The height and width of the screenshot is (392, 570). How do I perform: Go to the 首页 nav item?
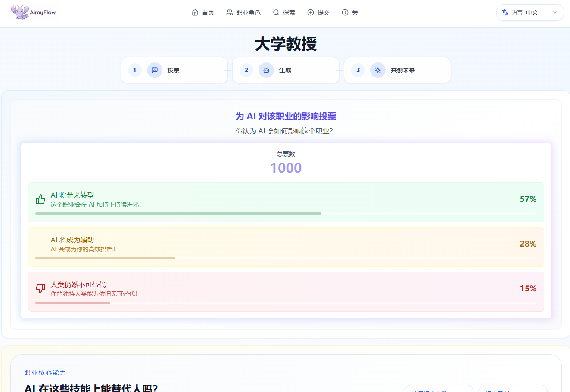[203, 12]
